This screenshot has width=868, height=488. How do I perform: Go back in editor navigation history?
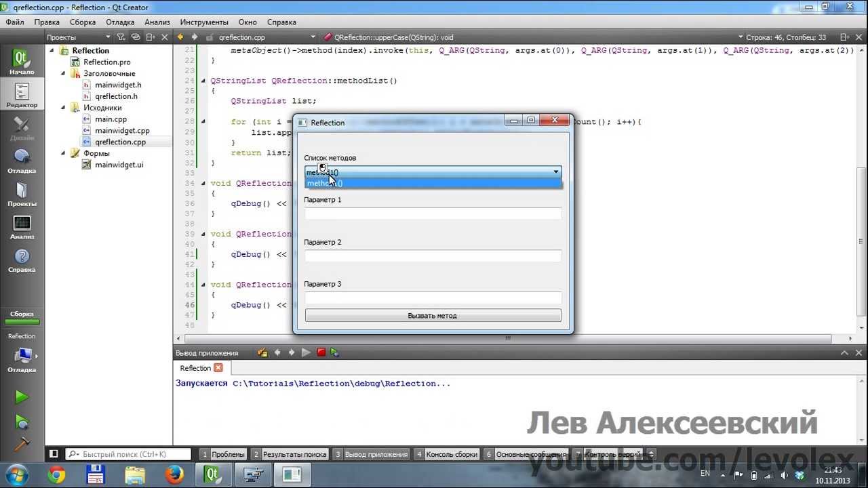click(x=181, y=37)
